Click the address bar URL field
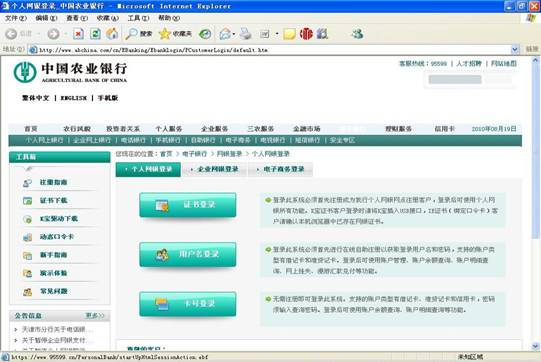 (x=274, y=50)
